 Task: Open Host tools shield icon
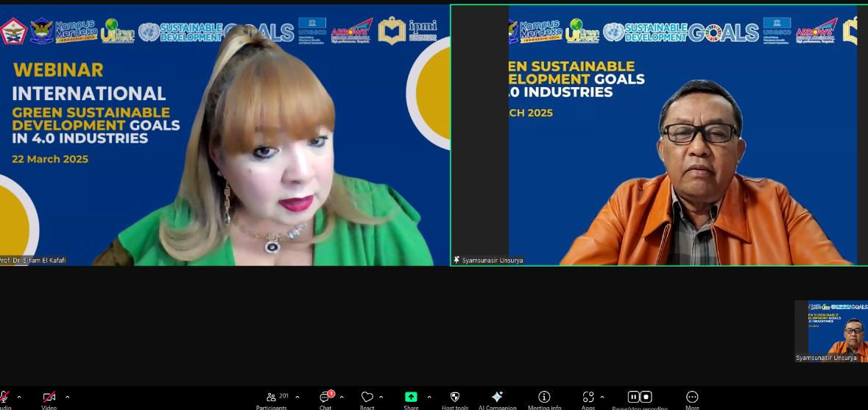tap(454, 397)
